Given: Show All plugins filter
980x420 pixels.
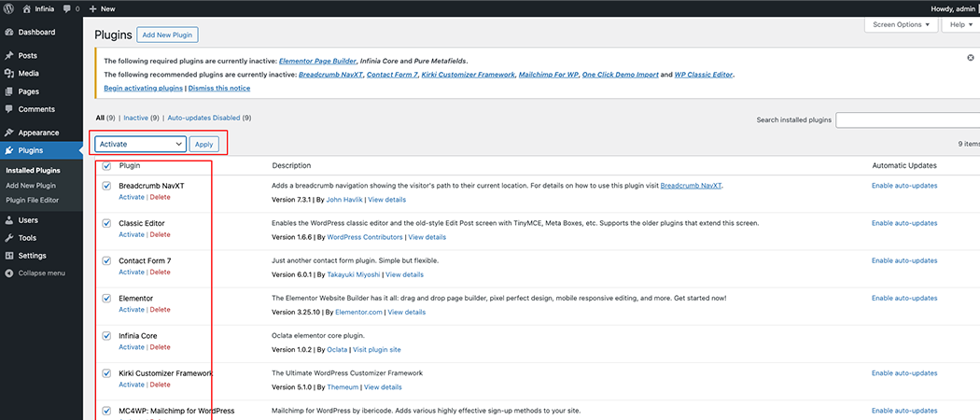Looking at the screenshot, I should (x=100, y=118).
